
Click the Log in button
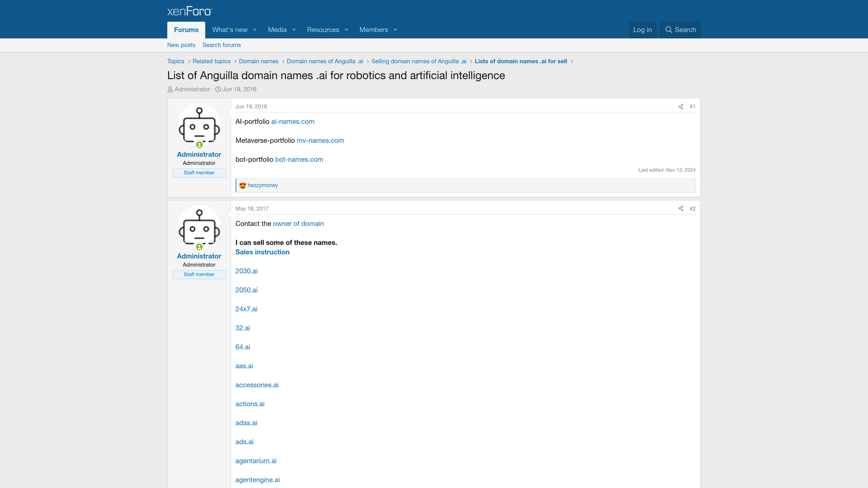pos(642,30)
